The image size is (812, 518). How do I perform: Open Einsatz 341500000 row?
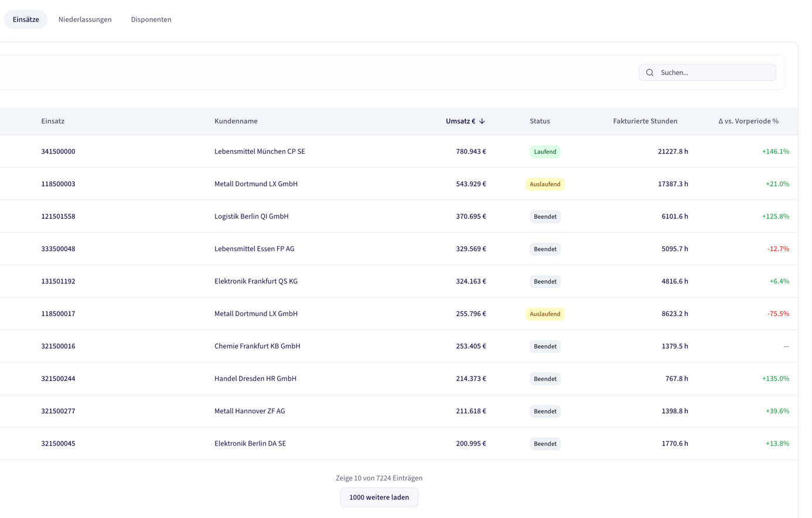click(x=58, y=152)
